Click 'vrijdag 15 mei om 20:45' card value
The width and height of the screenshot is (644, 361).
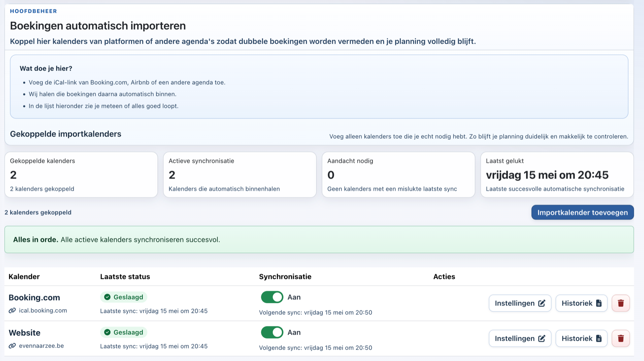click(x=547, y=175)
